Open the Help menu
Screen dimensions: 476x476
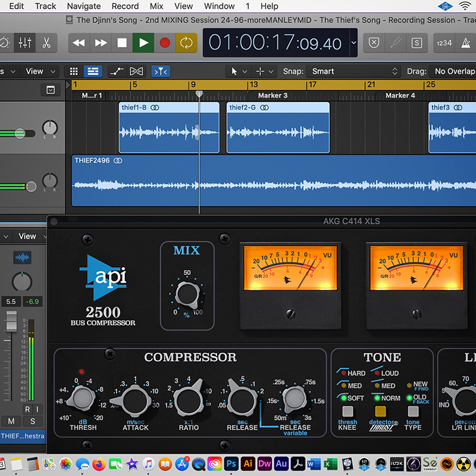(x=270, y=6)
